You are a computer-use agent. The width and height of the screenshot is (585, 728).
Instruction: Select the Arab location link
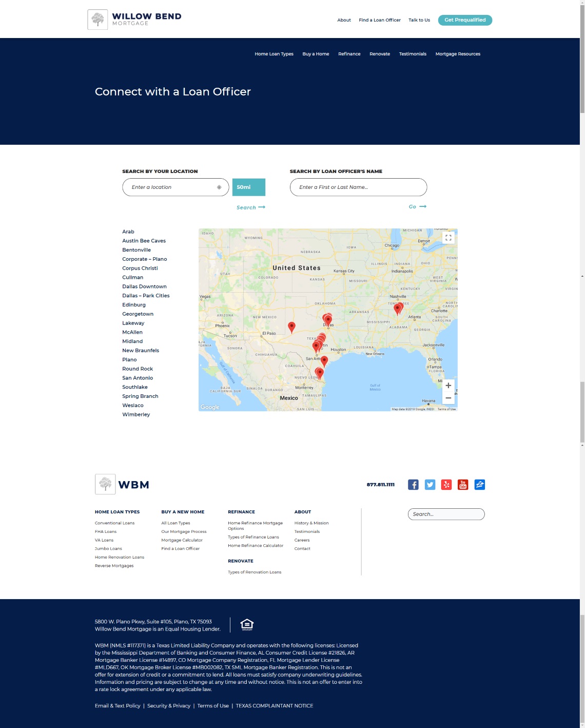tap(128, 232)
